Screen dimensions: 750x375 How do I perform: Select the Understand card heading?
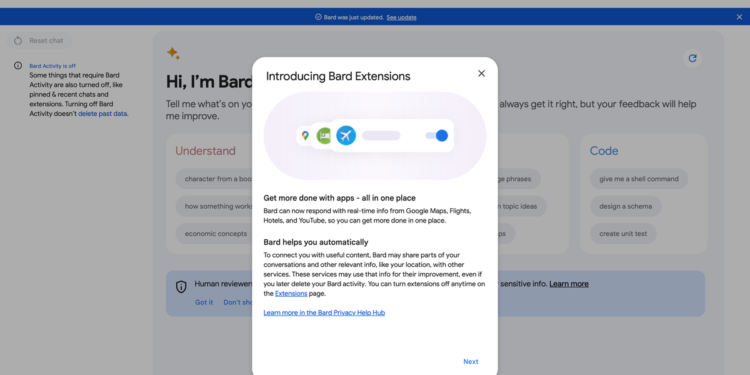(x=205, y=151)
